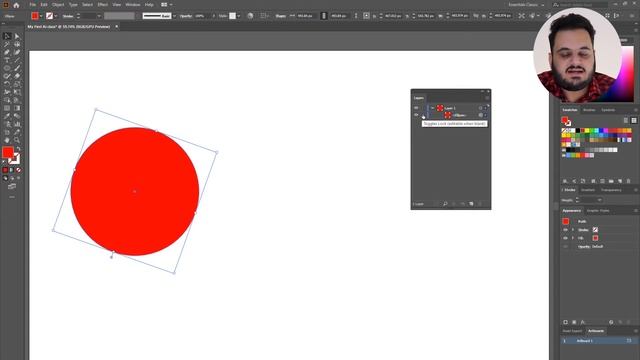Select the Direct Selection tool (white arrow)
Viewport: 640px width, 360px height.
pos(17,36)
